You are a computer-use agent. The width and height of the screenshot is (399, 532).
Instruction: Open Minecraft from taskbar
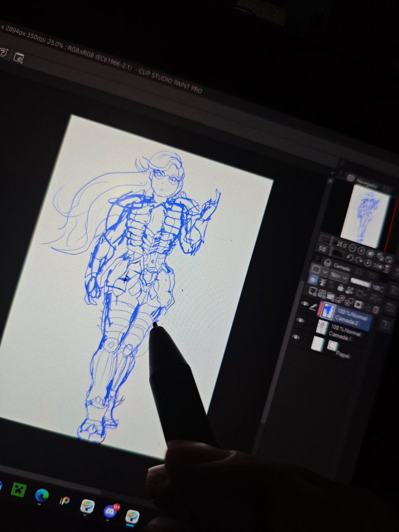[19, 490]
